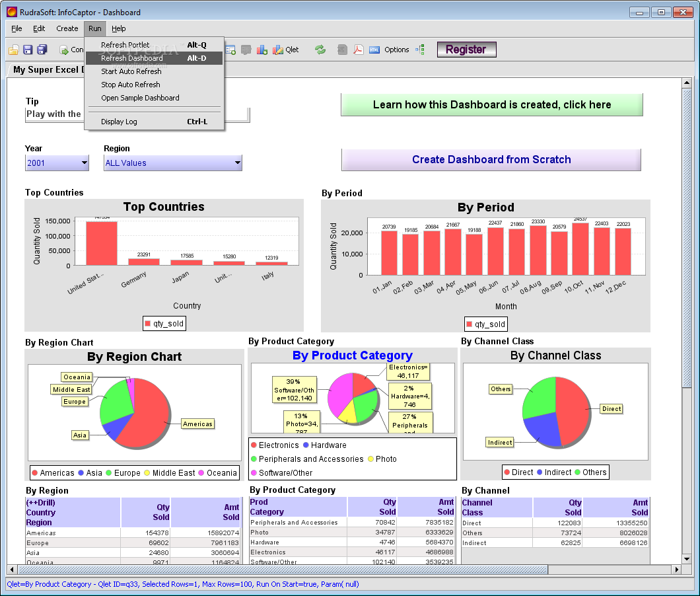Click Qty Sold header in By Region table

pos(145,513)
